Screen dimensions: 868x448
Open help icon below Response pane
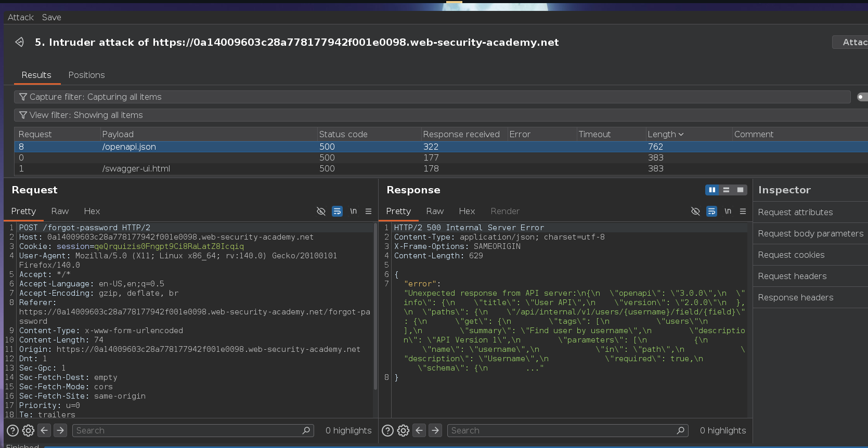coord(387,430)
